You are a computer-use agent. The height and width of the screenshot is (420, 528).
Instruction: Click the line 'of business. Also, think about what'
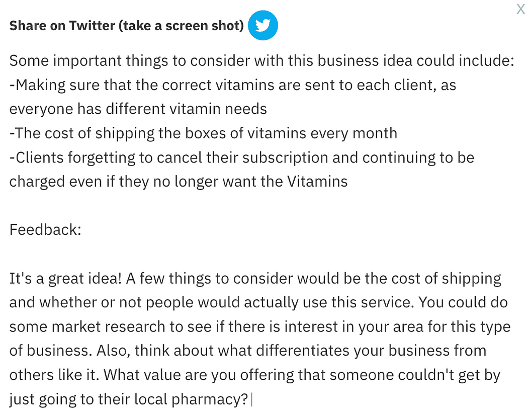(x=248, y=351)
